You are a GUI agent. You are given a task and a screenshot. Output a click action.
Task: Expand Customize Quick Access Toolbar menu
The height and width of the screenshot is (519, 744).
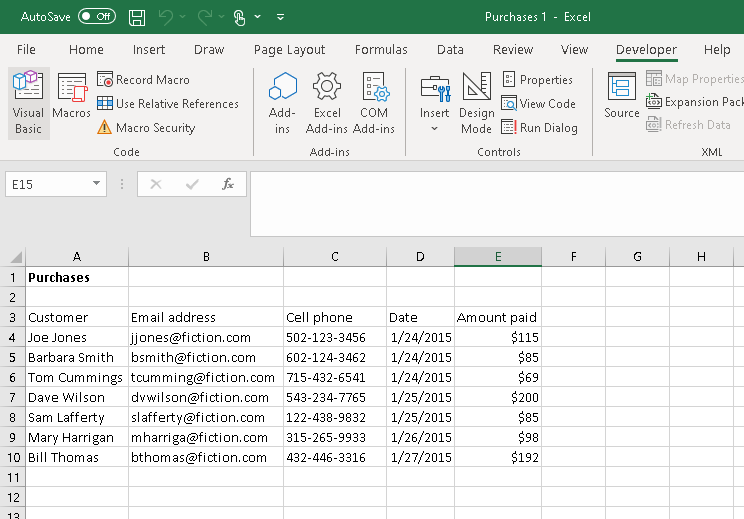tap(280, 17)
